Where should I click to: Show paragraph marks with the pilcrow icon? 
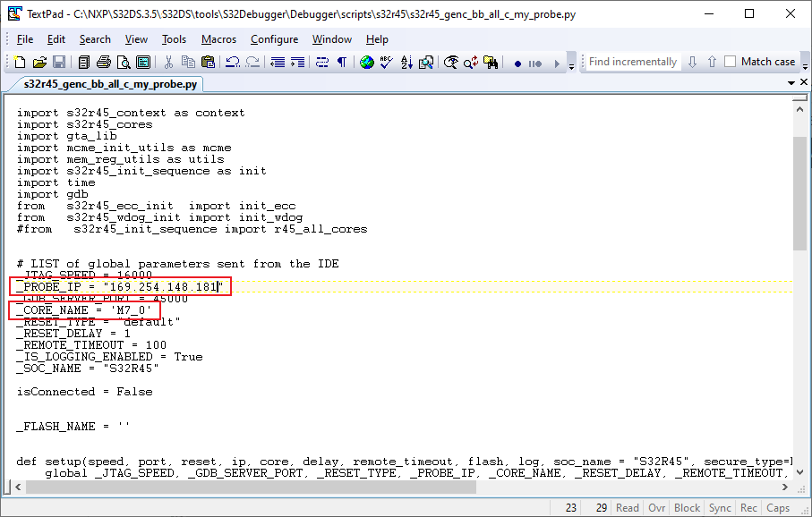click(x=342, y=63)
